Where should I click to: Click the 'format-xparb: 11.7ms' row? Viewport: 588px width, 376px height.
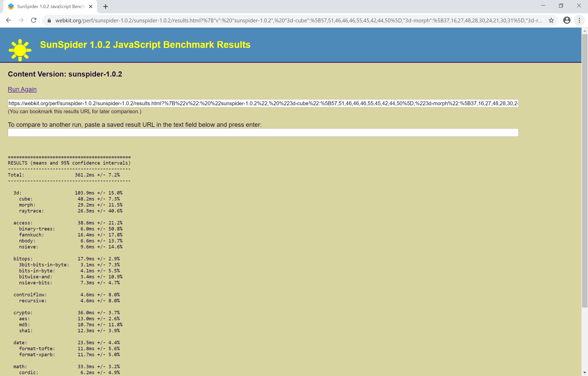click(x=69, y=355)
